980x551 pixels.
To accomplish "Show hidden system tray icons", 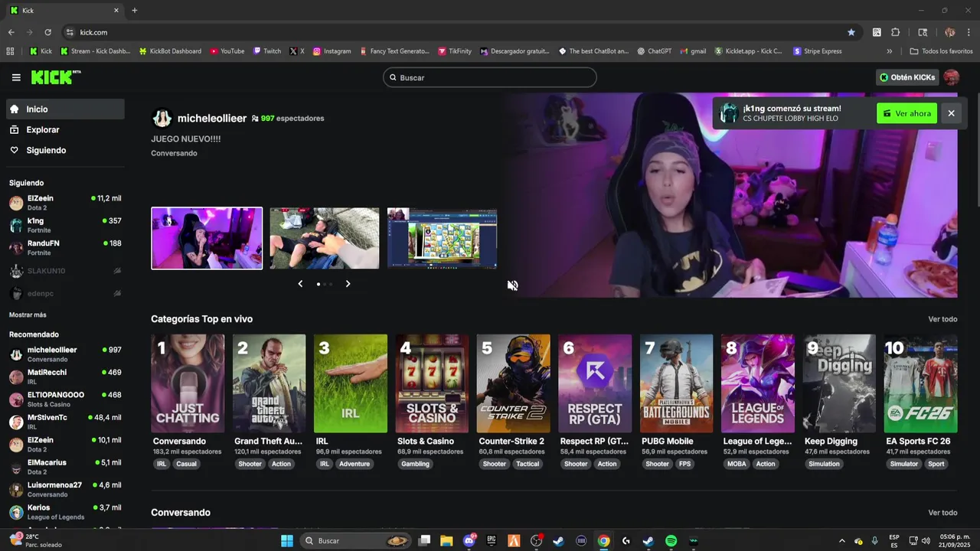I will [842, 541].
